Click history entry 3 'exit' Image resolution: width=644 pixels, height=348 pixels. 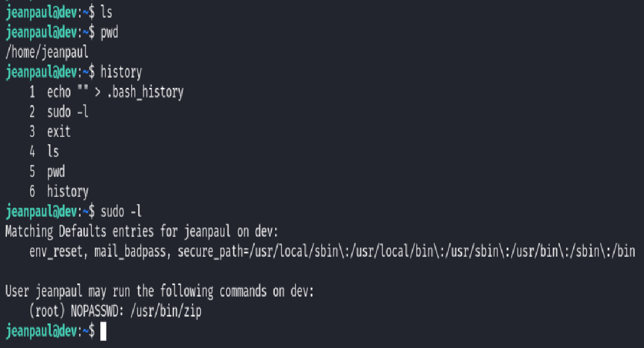point(59,132)
